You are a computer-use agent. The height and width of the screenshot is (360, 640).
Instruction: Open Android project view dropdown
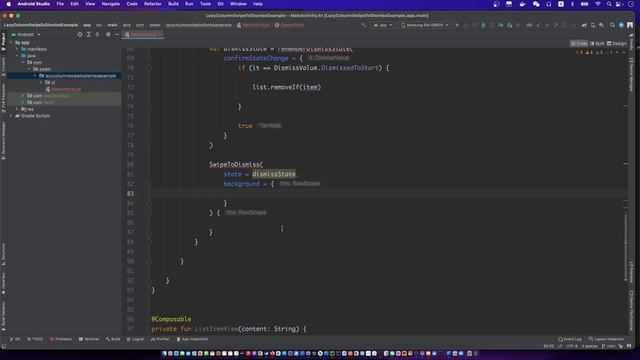pos(26,35)
